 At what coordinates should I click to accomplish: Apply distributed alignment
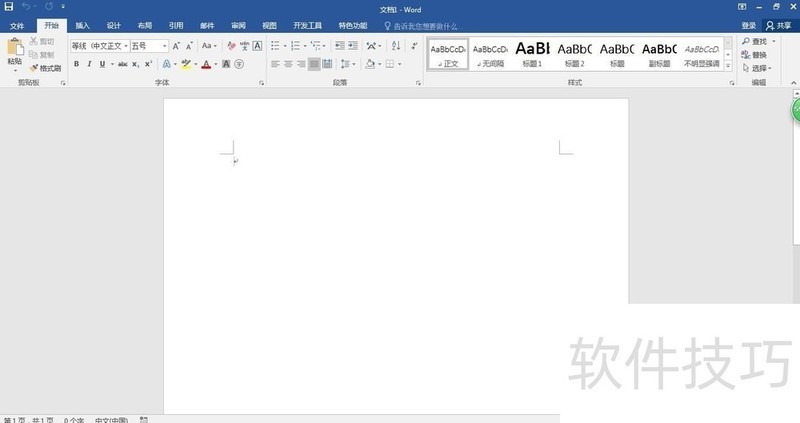click(x=327, y=64)
